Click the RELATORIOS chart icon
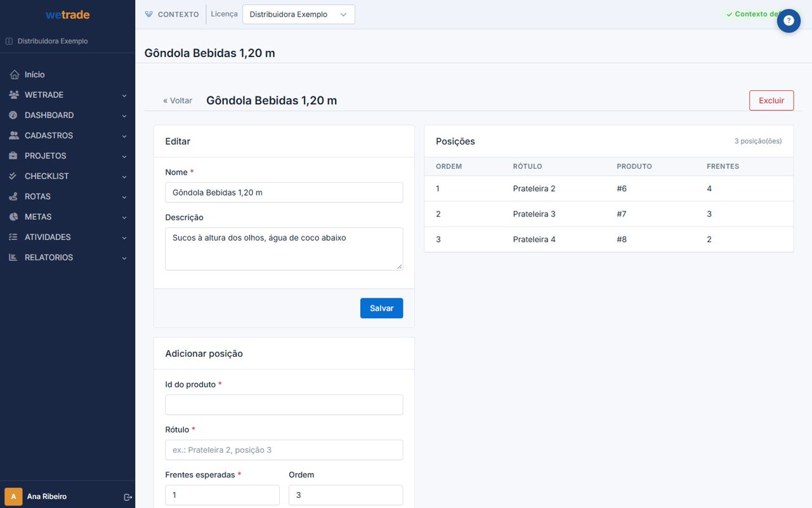The image size is (812, 508). pos(14,258)
